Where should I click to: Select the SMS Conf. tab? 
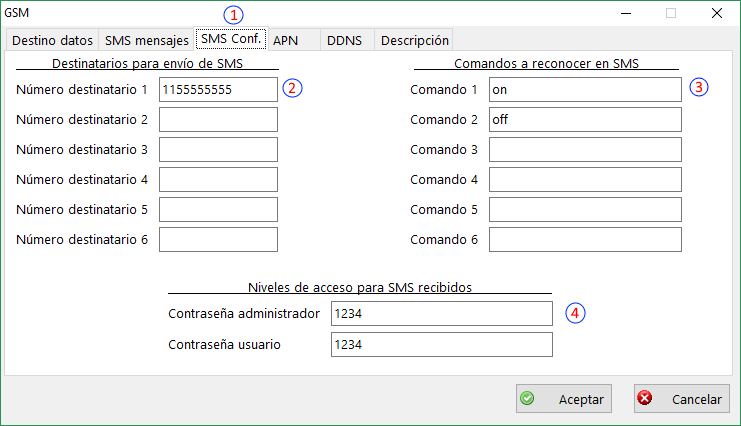tap(230, 39)
